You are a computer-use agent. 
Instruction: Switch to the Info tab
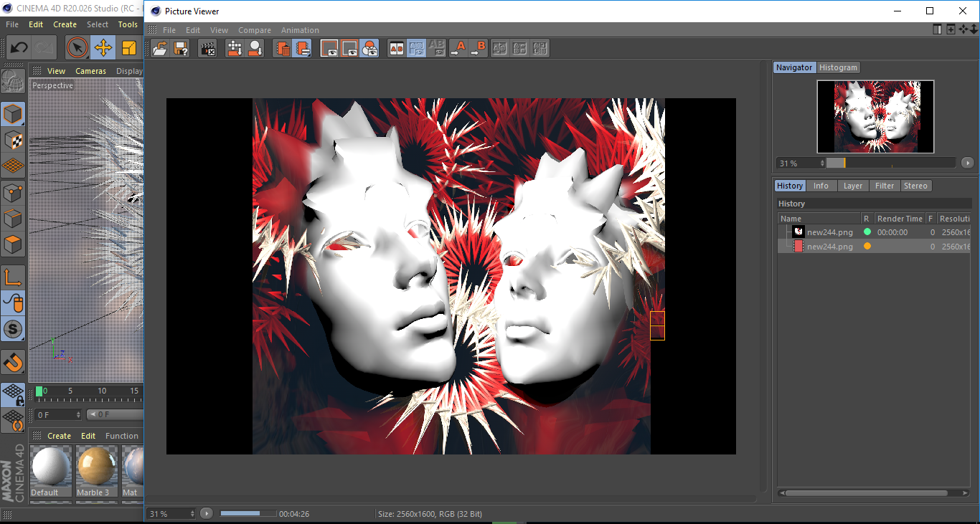click(821, 186)
